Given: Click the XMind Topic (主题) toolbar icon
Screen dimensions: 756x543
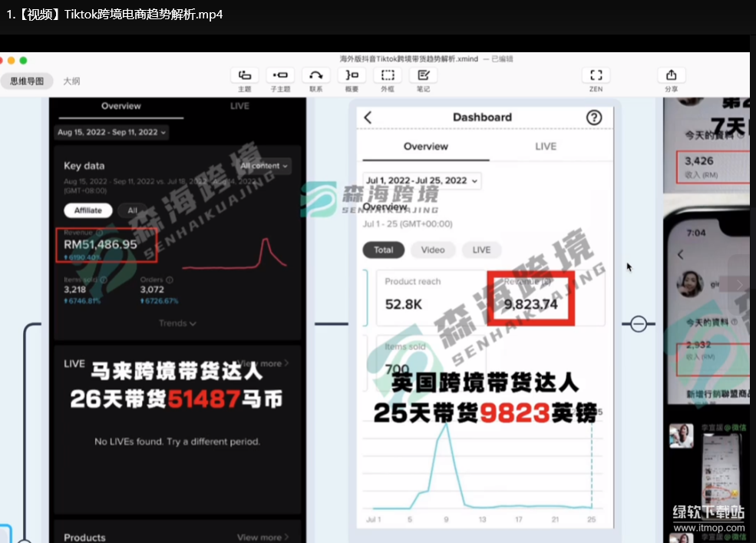Looking at the screenshot, I should [x=244, y=75].
